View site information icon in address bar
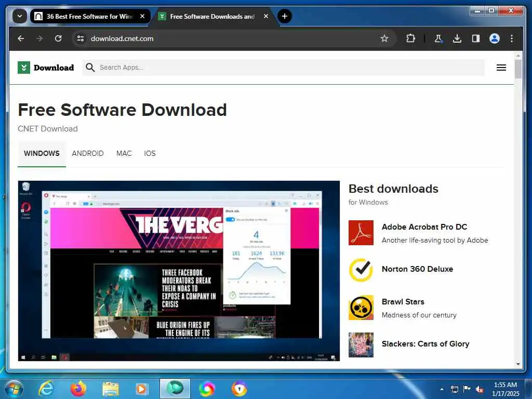 coord(81,38)
